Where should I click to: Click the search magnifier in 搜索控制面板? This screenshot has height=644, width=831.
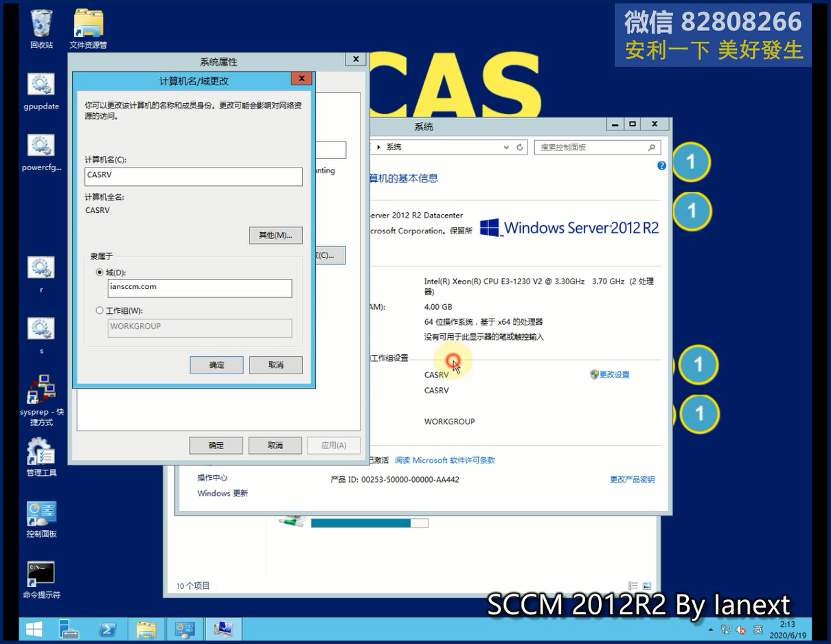point(652,148)
